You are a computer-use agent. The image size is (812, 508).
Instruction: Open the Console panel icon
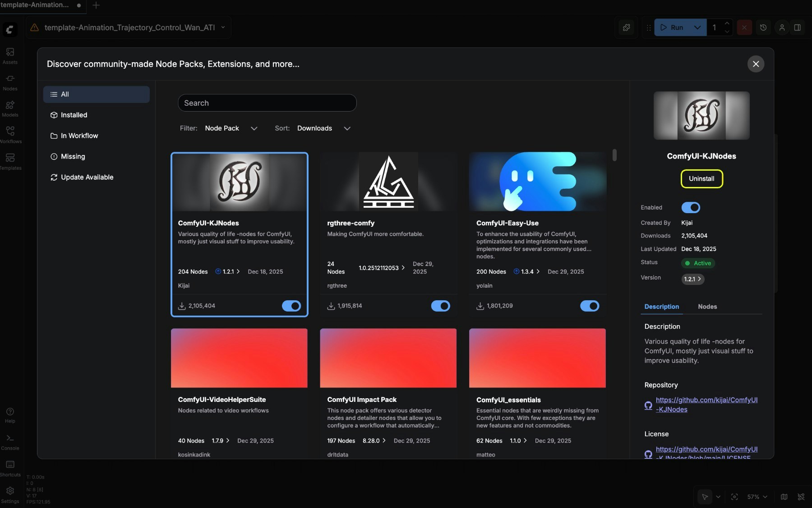pos(10,442)
